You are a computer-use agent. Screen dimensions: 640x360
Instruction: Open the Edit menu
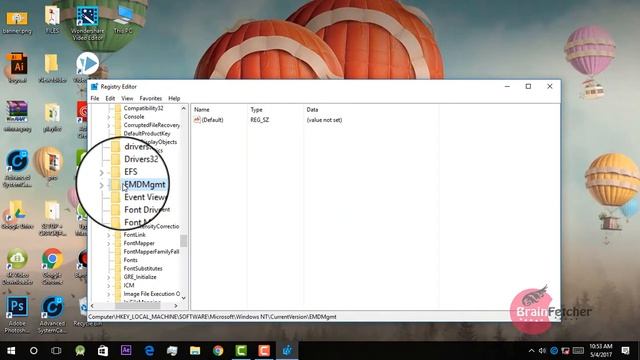click(x=110, y=98)
